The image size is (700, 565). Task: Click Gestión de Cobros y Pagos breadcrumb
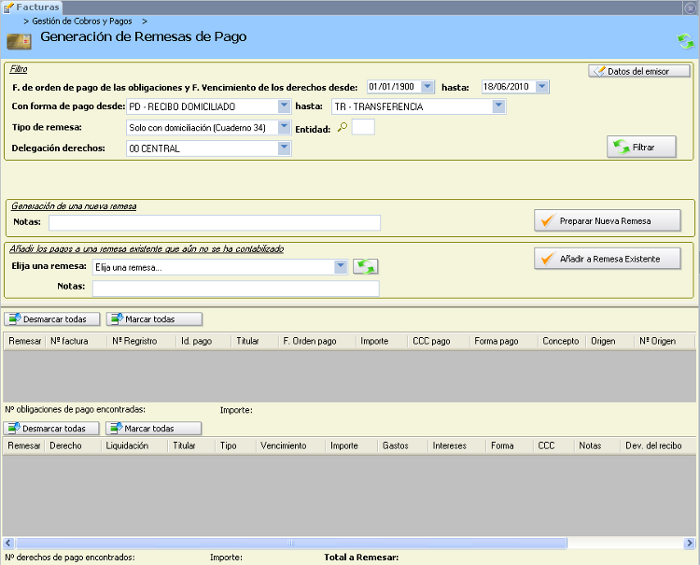pyautogui.click(x=84, y=20)
